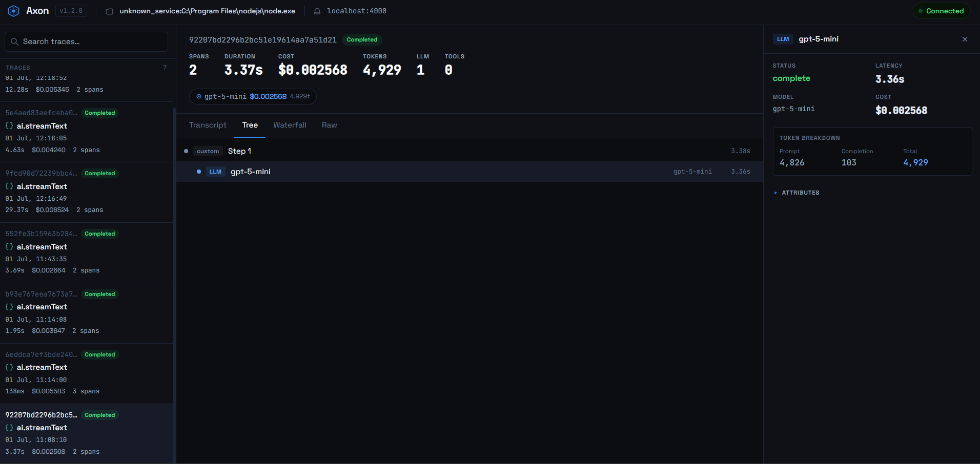980x464 pixels.
Task: Click the 3 spans label in the sidebar
Action: tap(86, 391)
